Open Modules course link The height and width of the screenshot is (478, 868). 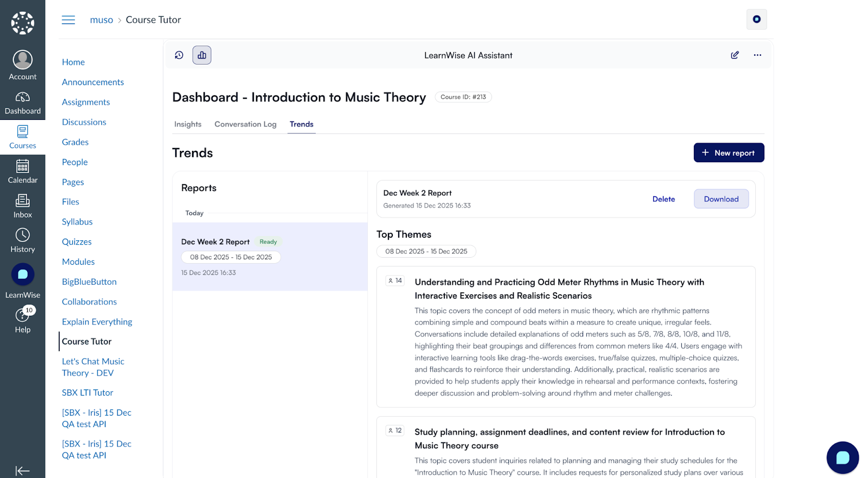pos(78,262)
